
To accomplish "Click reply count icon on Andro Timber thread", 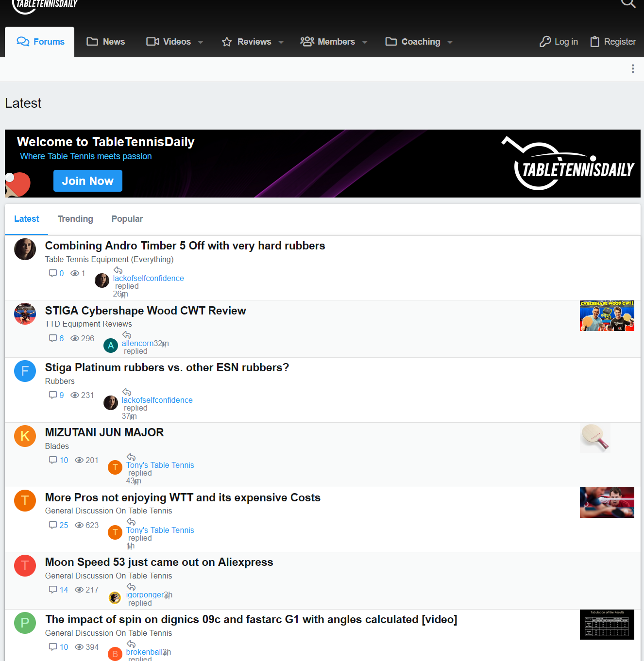I will pos(53,273).
